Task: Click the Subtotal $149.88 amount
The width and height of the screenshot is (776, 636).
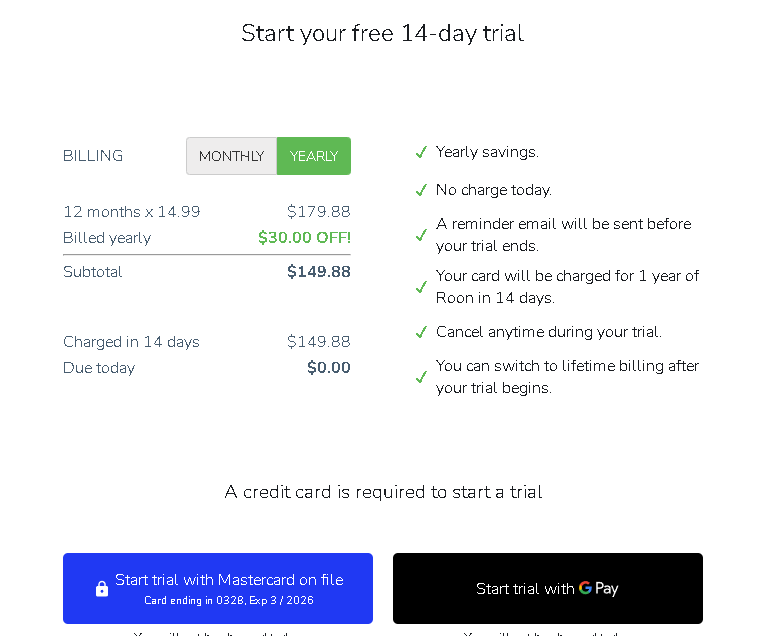Action: tap(319, 271)
